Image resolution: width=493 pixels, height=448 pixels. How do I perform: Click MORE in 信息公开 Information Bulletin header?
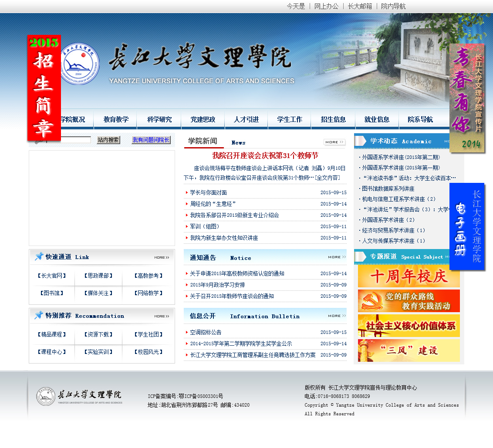pos(337,316)
